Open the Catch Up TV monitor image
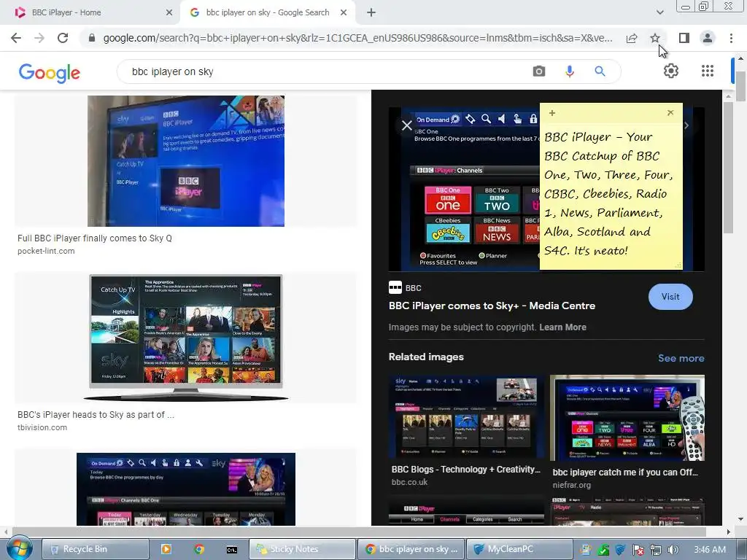747x560 pixels. [186, 338]
